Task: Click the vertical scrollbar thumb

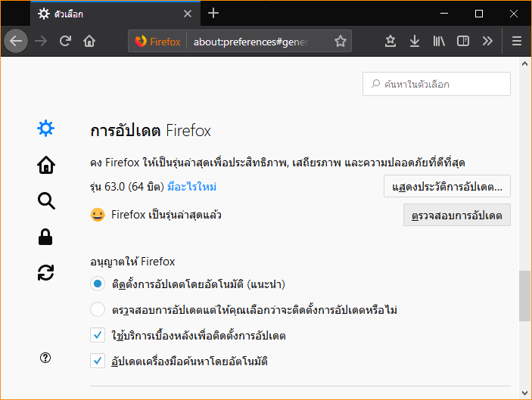Action: tap(524, 296)
